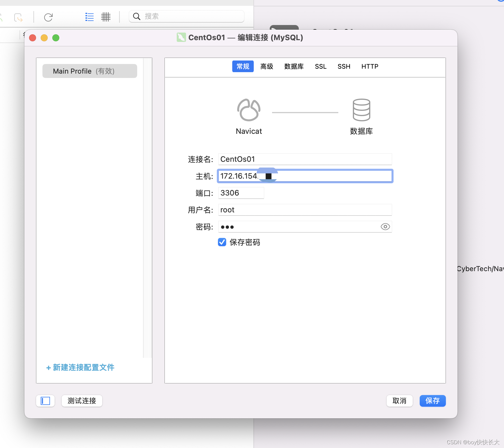Switch to the SSL tab

point(321,66)
